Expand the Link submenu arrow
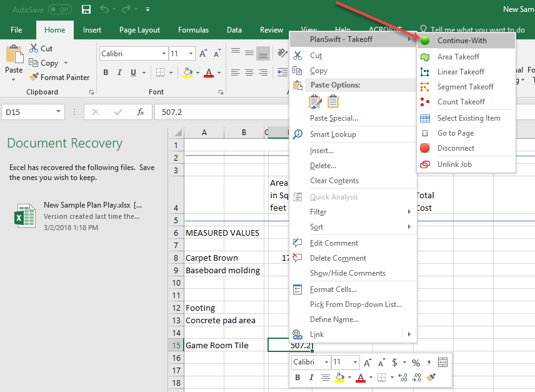The image size is (535, 392). [x=409, y=334]
